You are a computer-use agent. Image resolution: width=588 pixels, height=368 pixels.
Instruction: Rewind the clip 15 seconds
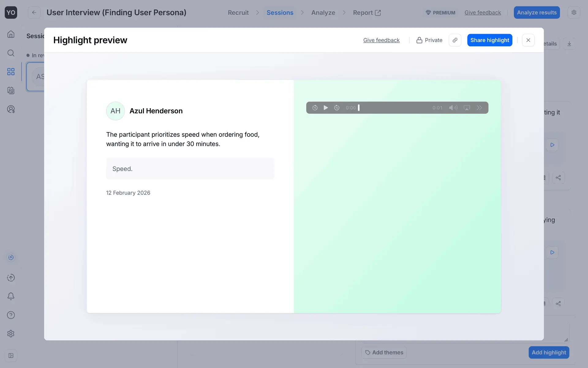pyautogui.click(x=315, y=108)
